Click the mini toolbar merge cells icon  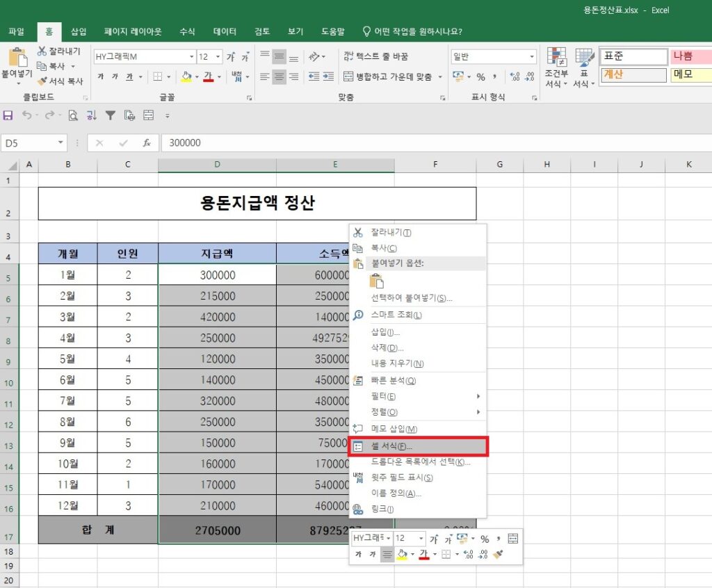pyautogui.click(x=512, y=539)
